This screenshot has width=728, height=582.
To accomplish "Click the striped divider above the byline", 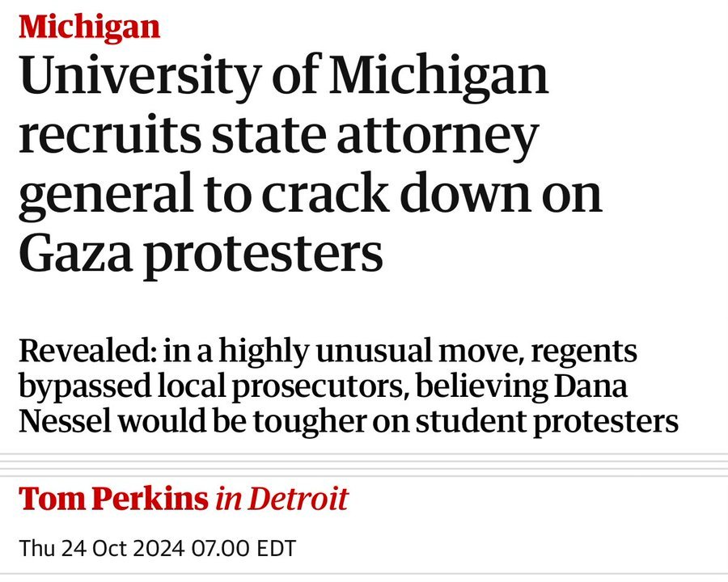I will click(364, 465).
